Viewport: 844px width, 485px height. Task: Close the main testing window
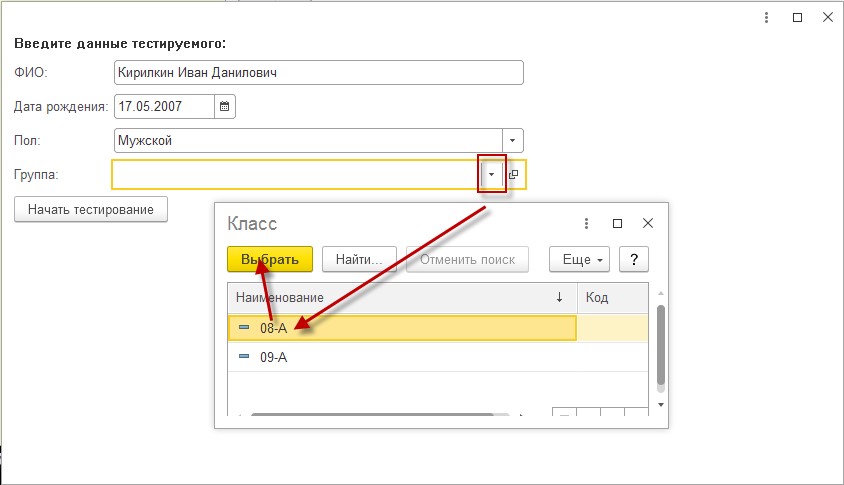[x=828, y=17]
